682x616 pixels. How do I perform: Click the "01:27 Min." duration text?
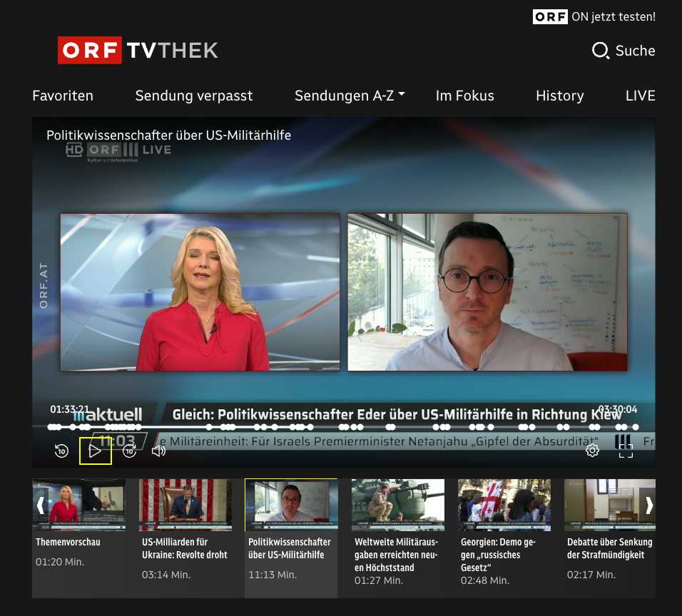point(379,580)
